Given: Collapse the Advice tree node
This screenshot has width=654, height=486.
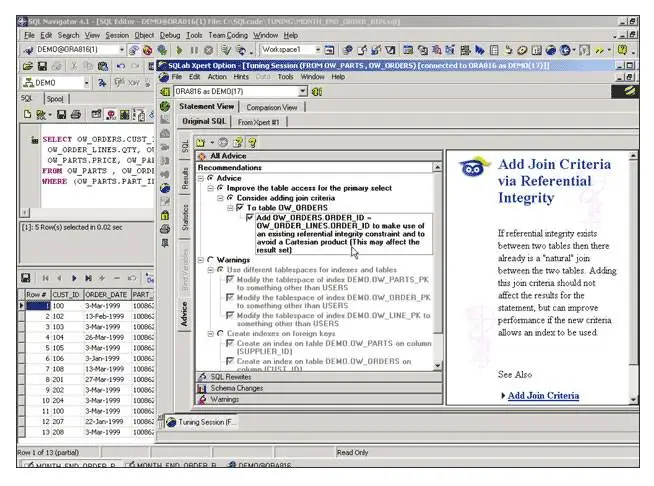Looking at the screenshot, I should 201,178.
